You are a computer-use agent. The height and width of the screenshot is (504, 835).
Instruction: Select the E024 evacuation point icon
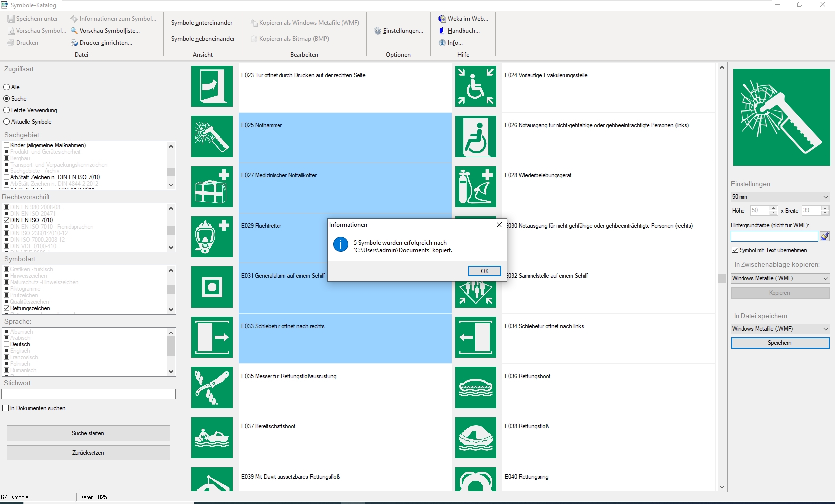pos(475,86)
